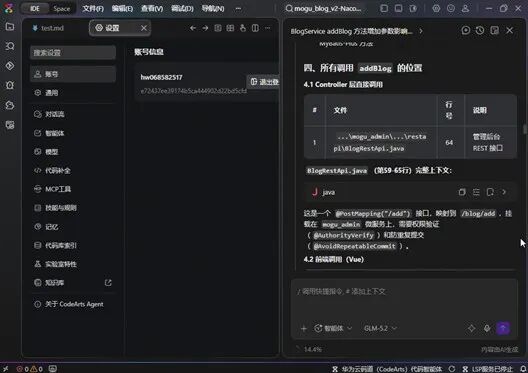Open the Debug bug icon in activity bar
This screenshot has height=373, width=528.
(x=10, y=85)
